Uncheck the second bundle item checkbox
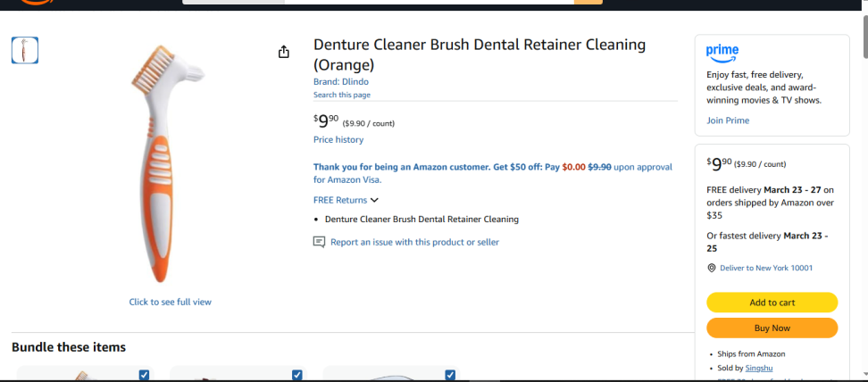 tap(297, 376)
